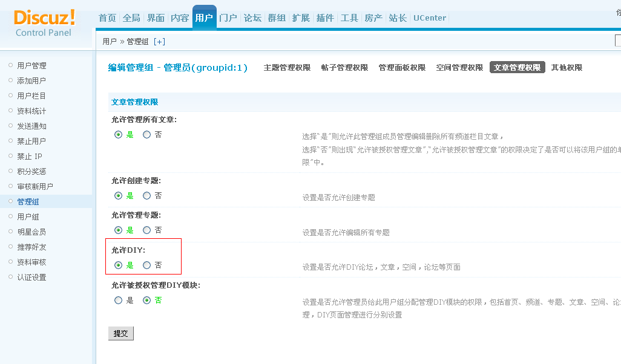This screenshot has height=364, width=621.
Task: Open 积分奖惩 in the sidebar
Action: [31, 171]
